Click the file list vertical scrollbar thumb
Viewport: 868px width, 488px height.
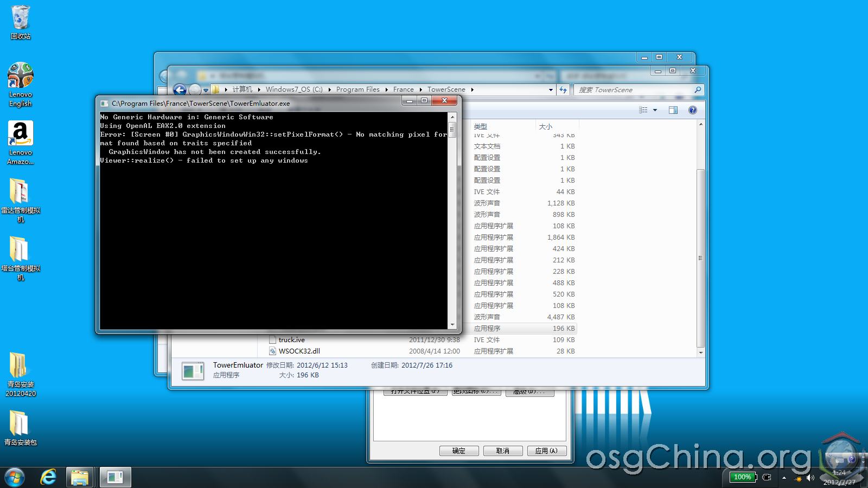click(700, 258)
